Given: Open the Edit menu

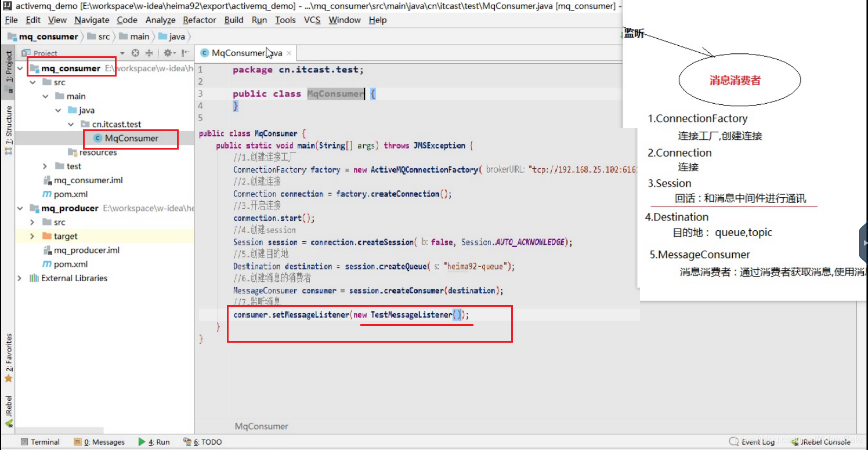Looking at the screenshot, I should pos(33,20).
